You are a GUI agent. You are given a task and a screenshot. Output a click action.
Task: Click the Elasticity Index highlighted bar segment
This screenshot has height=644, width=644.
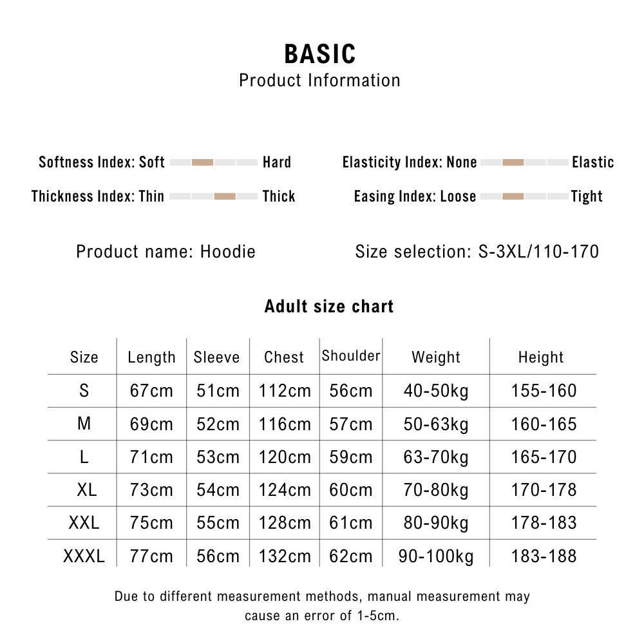click(513, 162)
